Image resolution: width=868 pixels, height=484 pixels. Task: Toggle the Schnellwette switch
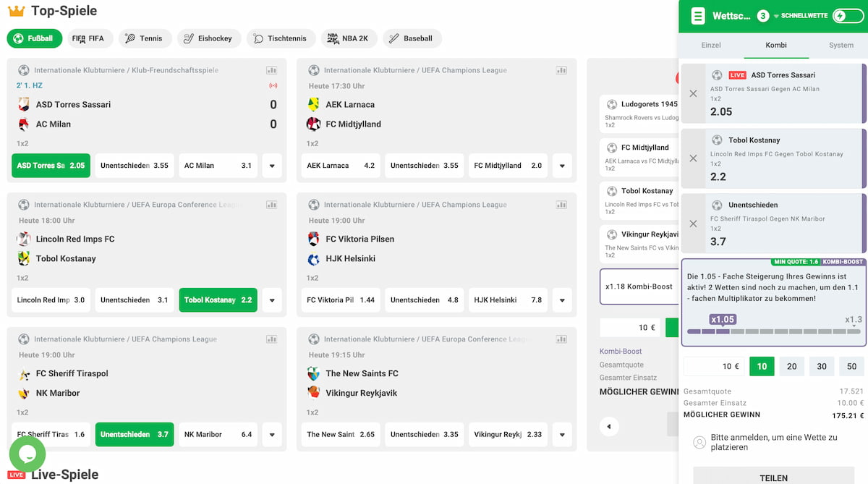tap(848, 16)
